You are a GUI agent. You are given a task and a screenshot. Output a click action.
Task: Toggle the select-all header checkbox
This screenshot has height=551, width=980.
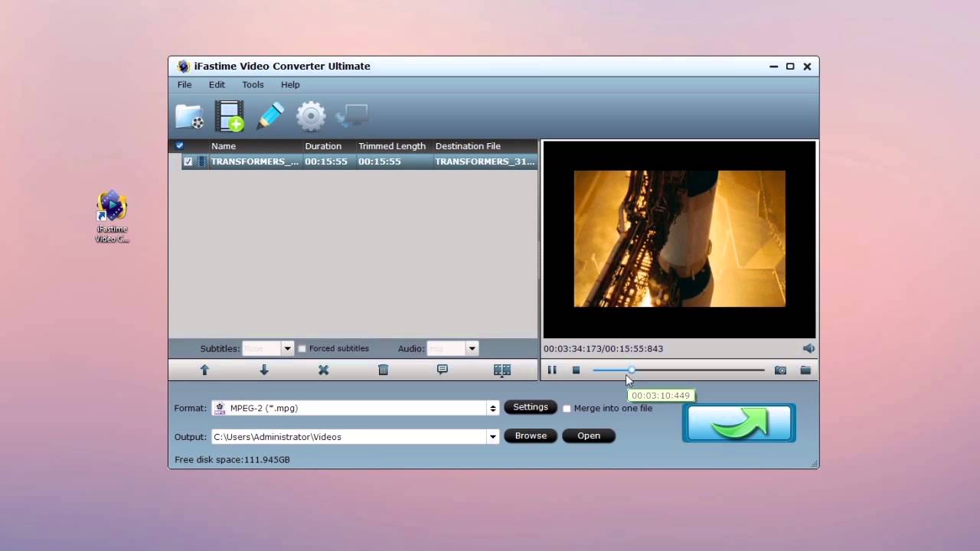(180, 145)
